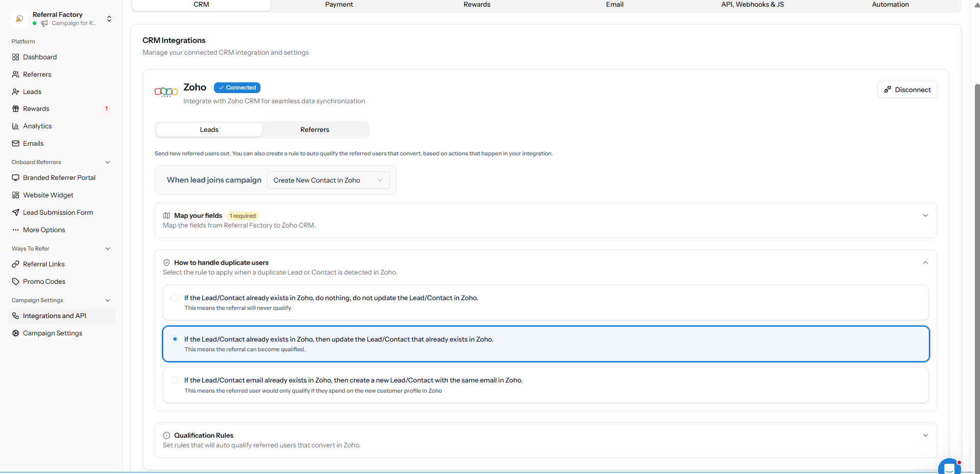Click the Branded Referrer Portal monitor icon
The image size is (980, 474).
tap(15, 178)
